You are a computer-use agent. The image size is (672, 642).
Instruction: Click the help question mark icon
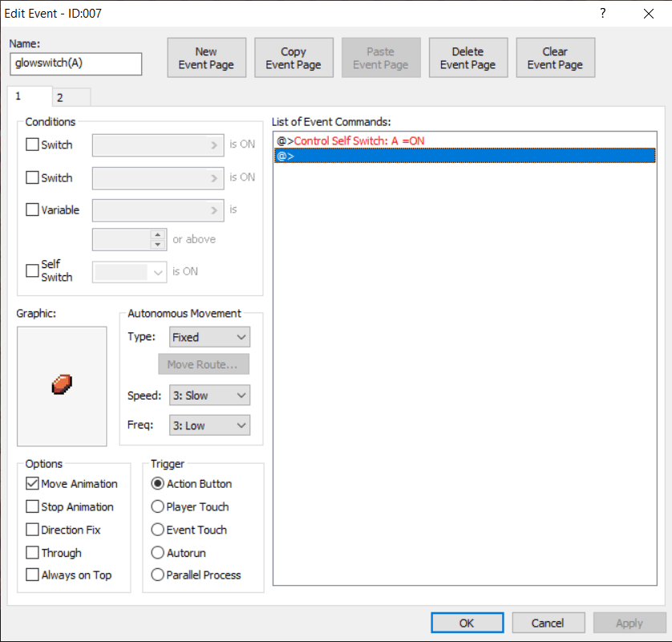(602, 14)
